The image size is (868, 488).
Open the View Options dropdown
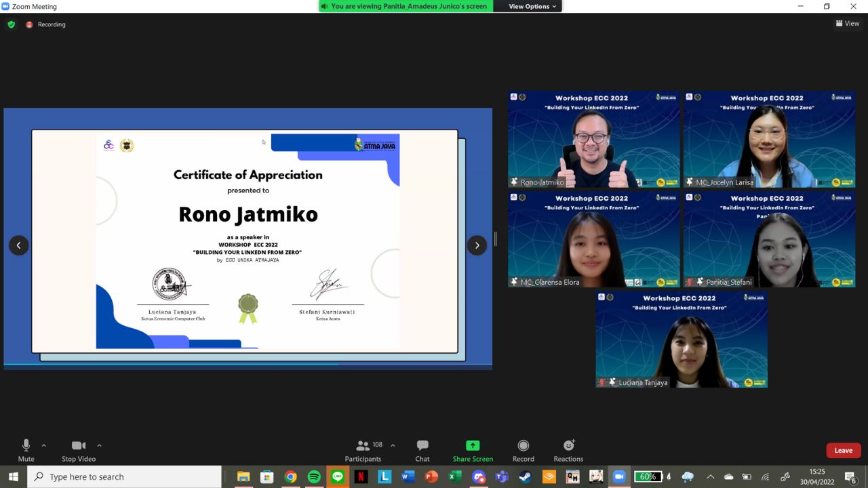pyautogui.click(x=532, y=6)
